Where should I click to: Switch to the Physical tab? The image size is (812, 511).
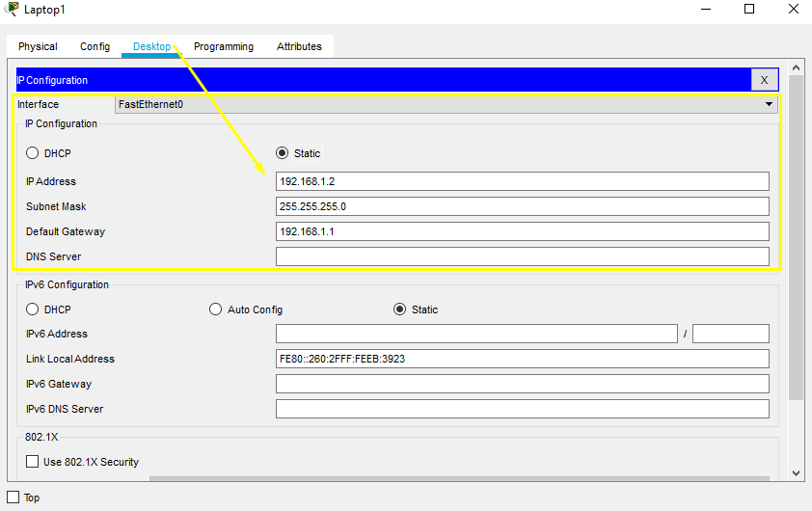[38, 46]
